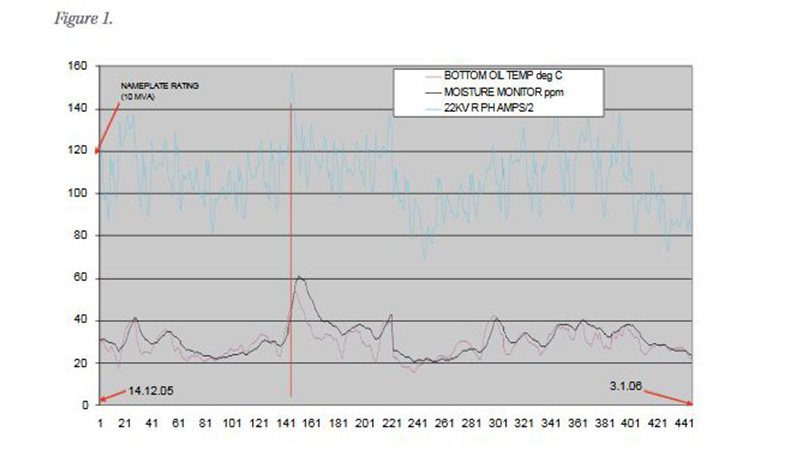Click the red vertical marker line
The image size is (800, 450).
pos(291,250)
